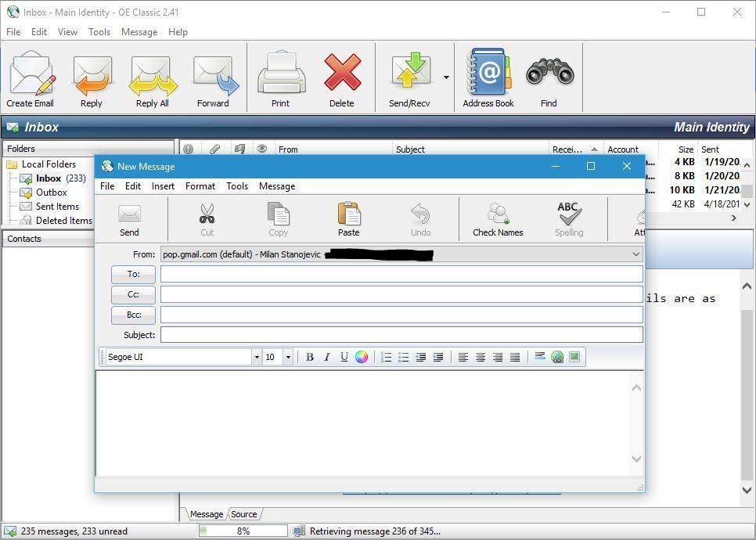
Task: Toggle underline formatting
Action: 344,358
